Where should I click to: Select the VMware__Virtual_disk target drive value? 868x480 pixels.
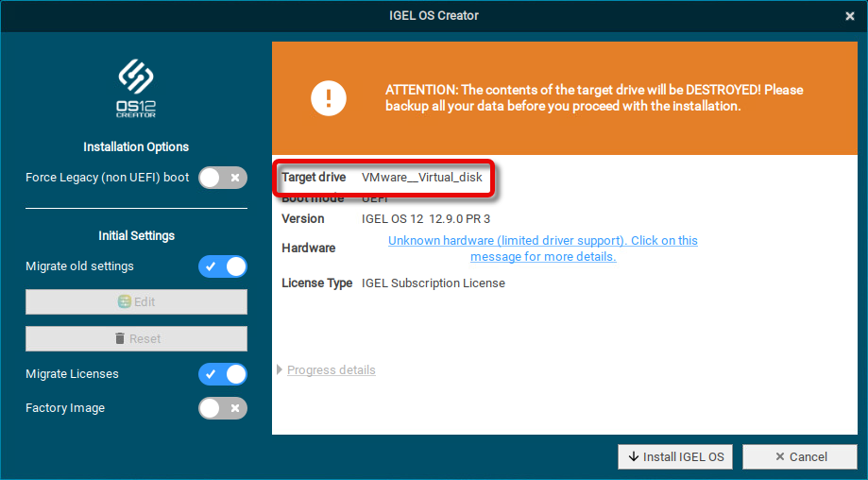tap(422, 177)
